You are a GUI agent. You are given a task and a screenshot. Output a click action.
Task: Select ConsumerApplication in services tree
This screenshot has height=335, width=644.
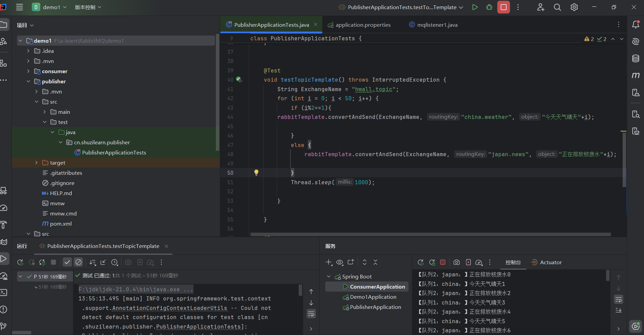(377, 287)
